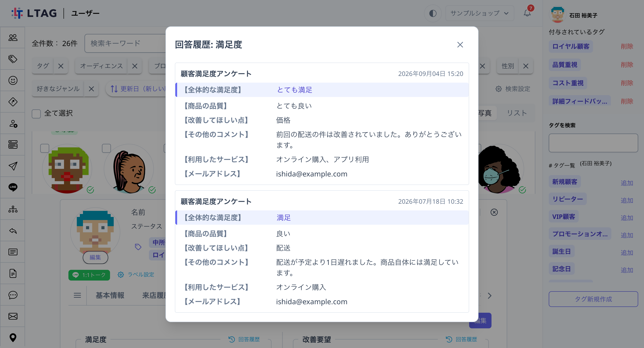Switch to リスト view
The width and height of the screenshot is (644, 348).
pyautogui.click(x=517, y=113)
